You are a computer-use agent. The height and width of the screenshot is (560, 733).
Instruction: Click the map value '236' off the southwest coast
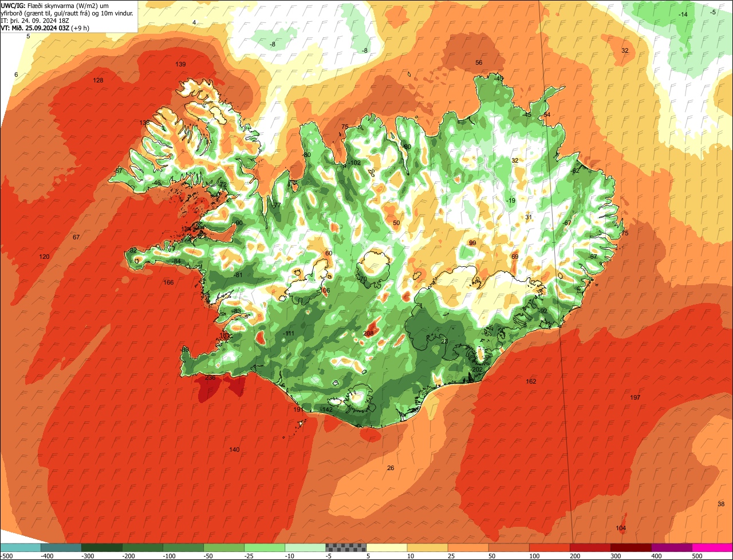pos(210,377)
